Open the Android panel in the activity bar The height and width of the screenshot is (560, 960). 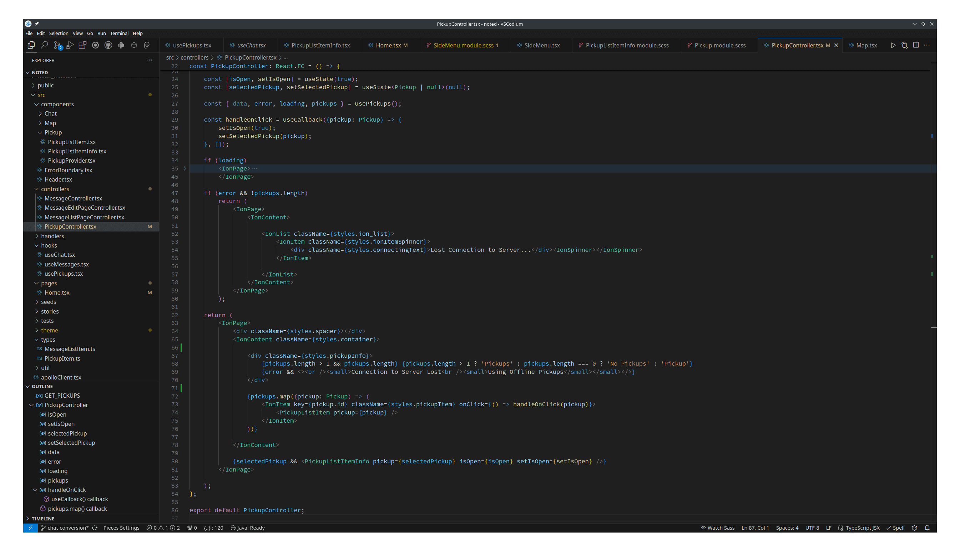(121, 45)
